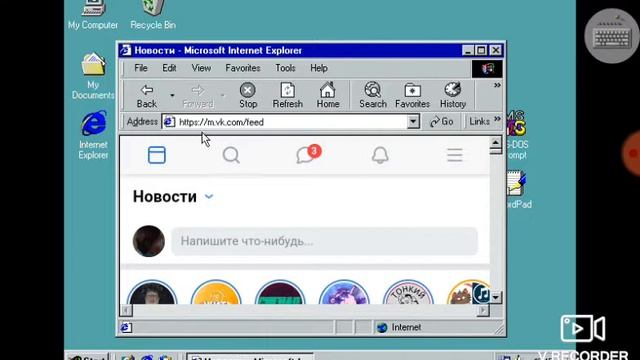
Task: Click the vertical scrollbar up arrow
Action: click(x=496, y=142)
